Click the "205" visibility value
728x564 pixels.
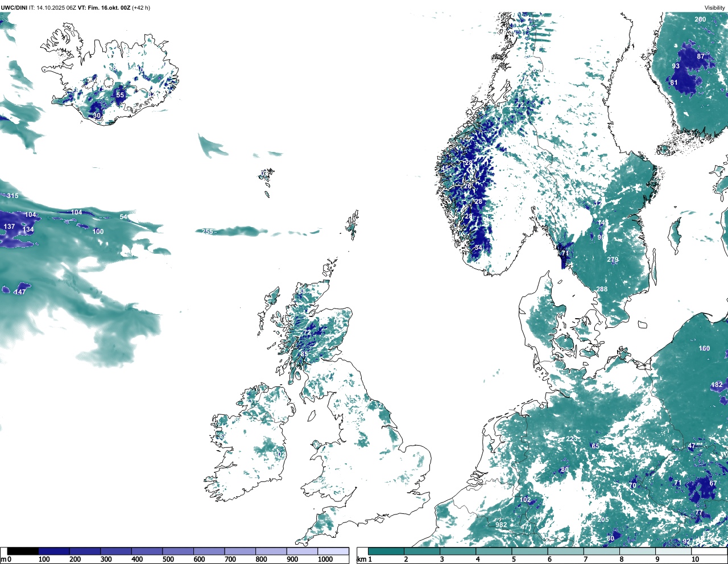(603, 520)
